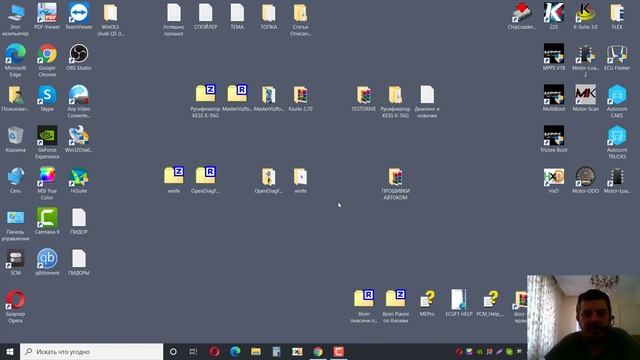Open the Tricore Boot shortcut

point(553,136)
